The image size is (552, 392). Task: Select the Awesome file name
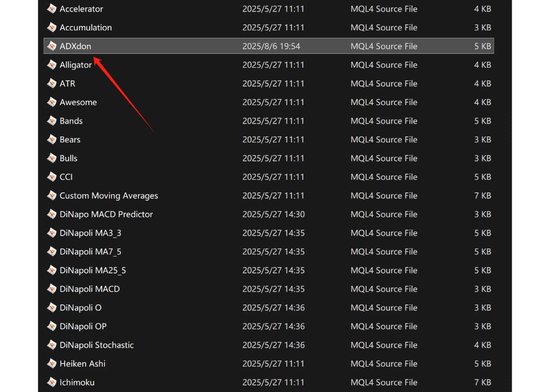78,102
